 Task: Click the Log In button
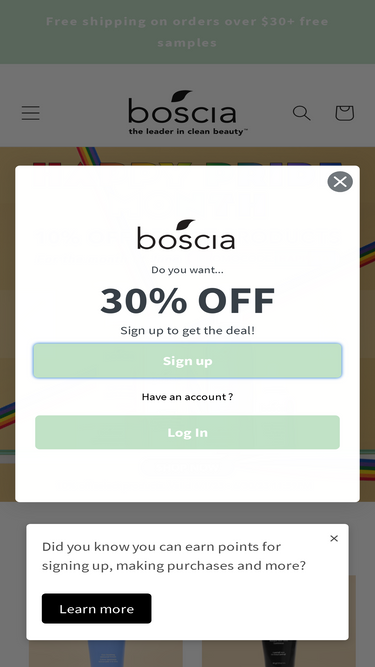tap(188, 432)
